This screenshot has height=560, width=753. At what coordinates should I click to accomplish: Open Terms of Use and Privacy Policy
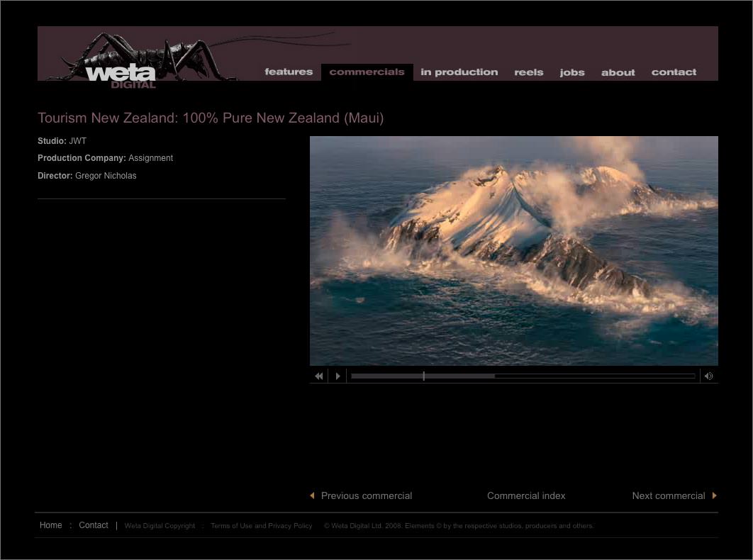(x=261, y=526)
